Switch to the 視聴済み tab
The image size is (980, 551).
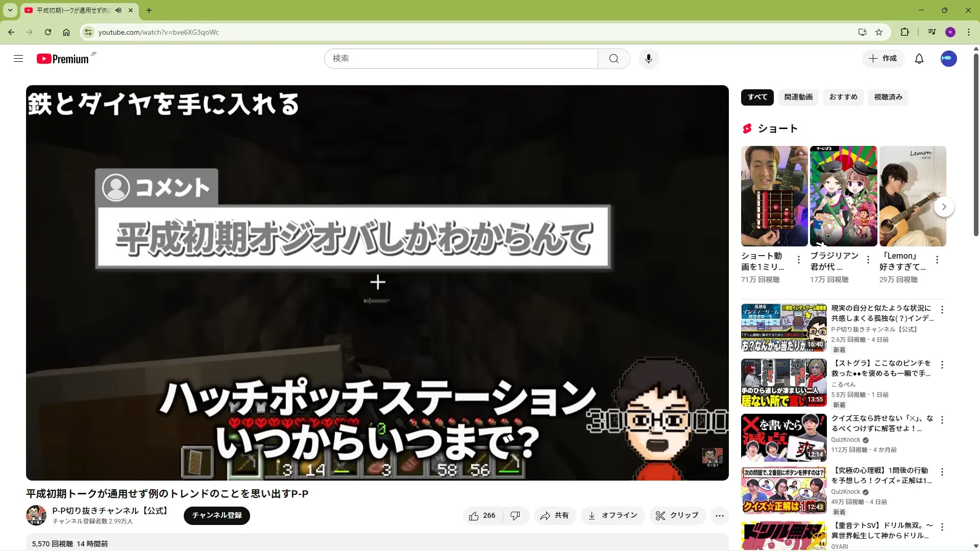click(x=888, y=97)
